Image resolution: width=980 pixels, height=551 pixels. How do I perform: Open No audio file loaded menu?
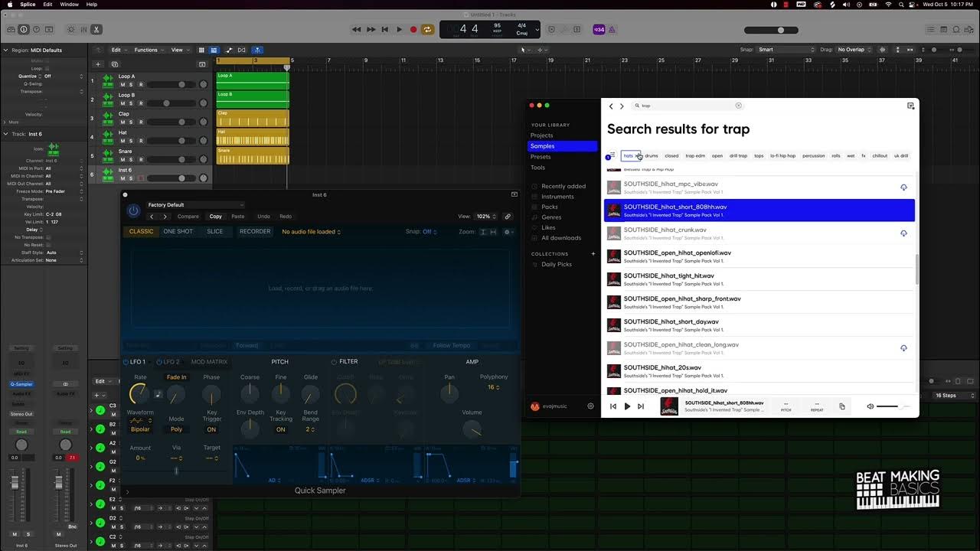(311, 232)
